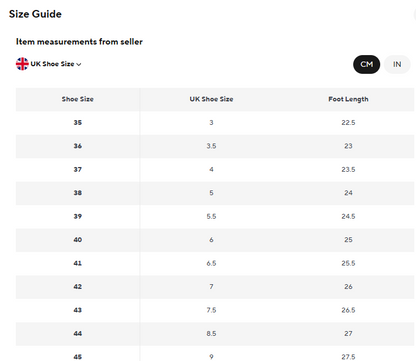416x361 pixels.
Task: Click the UK size 7.5 cell
Action: tap(211, 310)
